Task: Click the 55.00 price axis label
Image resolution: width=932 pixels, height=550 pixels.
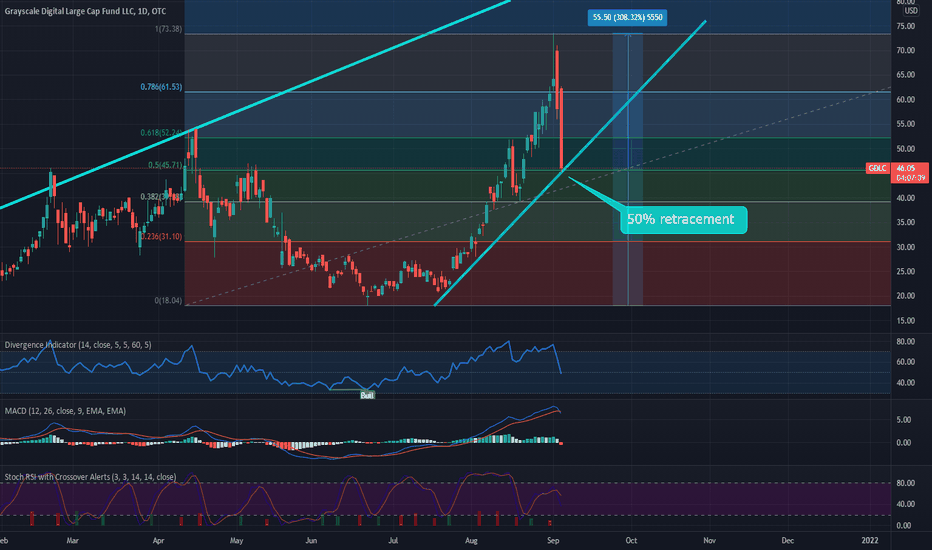Action: (x=905, y=124)
